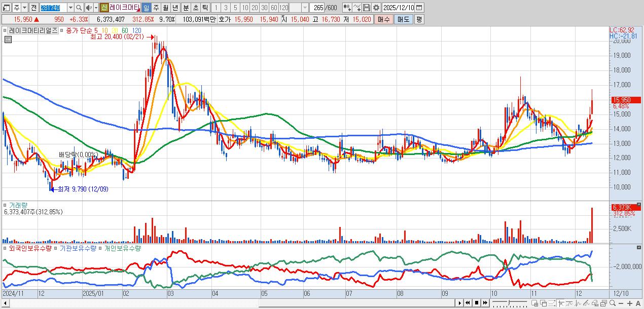644x309 pixels.
Task: Click the wavy line indicator icon in bottom bar
Action: (x=569, y=303)
